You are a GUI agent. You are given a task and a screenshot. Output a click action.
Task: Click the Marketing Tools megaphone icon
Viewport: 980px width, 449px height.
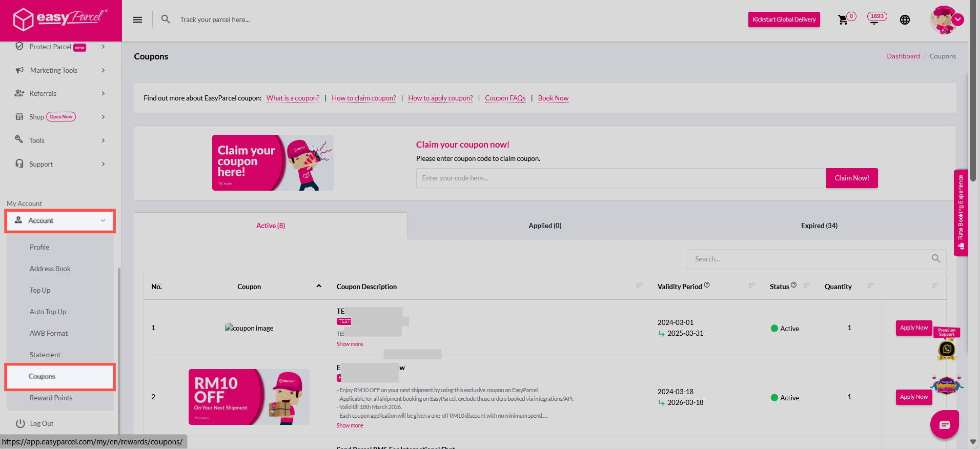coord(19,70)
